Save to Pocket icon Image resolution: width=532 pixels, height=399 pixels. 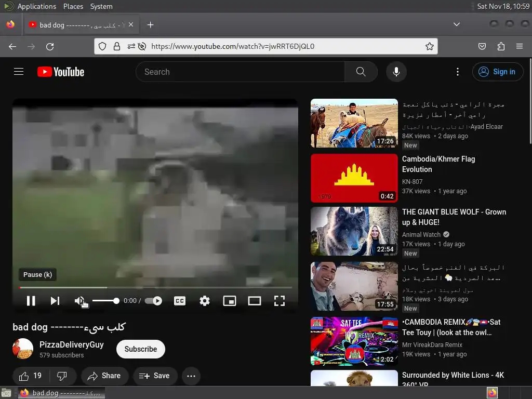click(482, 46)
